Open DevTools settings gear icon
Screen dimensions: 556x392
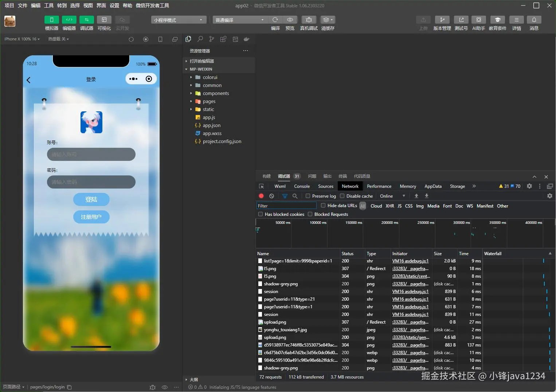pyautogui.click(x=529, y=186)
